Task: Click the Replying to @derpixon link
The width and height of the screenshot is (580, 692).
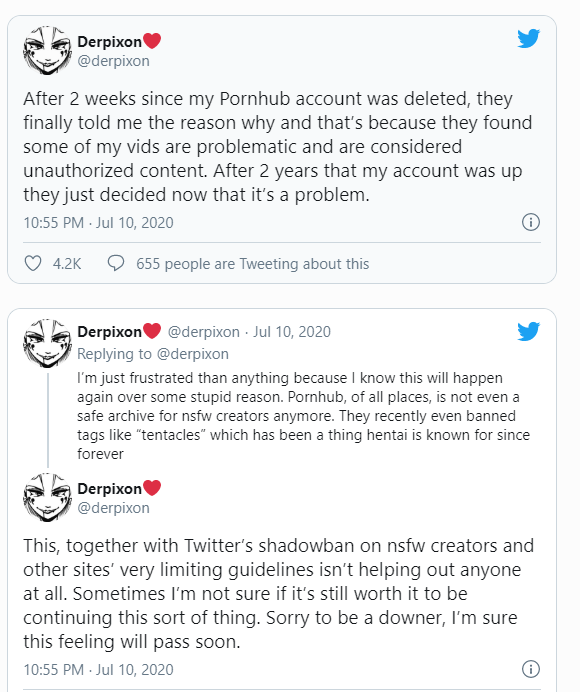Action: click(153, 354)
